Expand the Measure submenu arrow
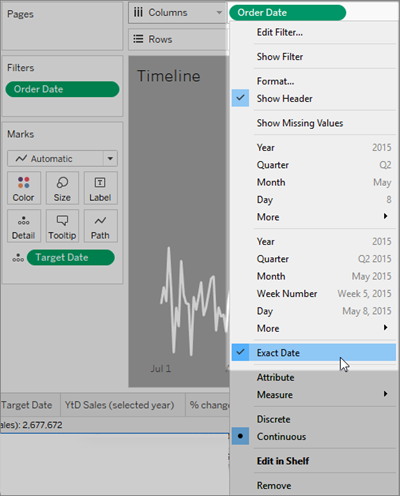This screenshot has width=400, height=496. pos(385,394)
